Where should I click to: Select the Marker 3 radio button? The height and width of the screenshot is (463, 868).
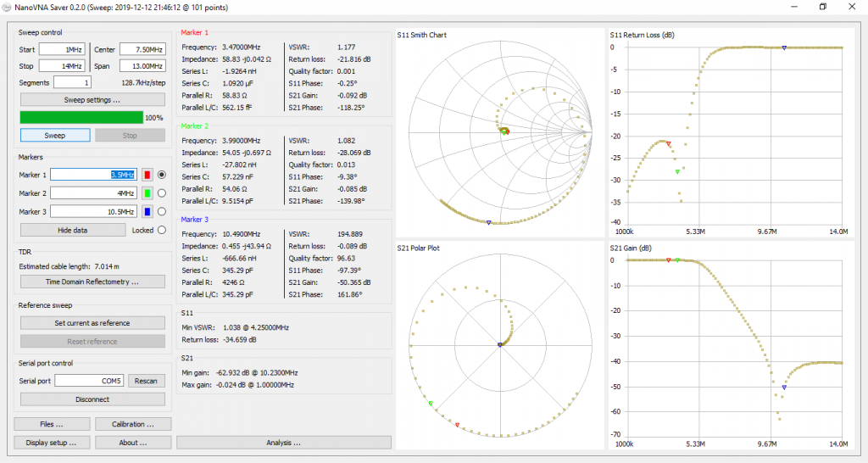(162, 211)
